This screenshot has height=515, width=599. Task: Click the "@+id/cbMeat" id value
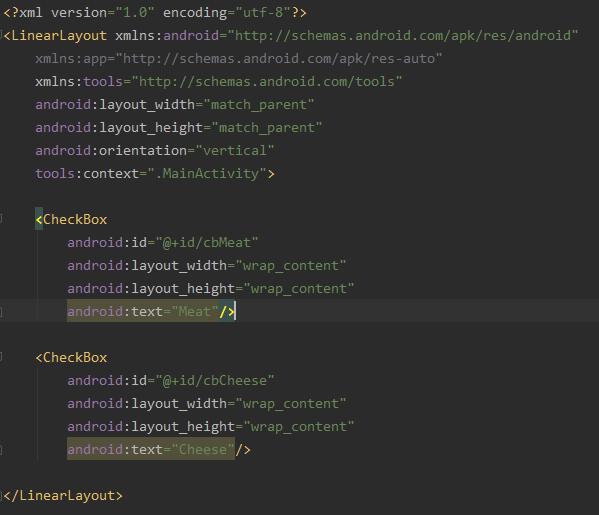pyautogui.click(x=207, y=242)
